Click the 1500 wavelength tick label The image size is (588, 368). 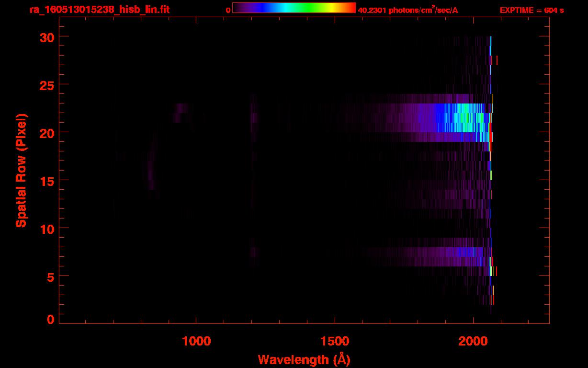tap(335, 341)
